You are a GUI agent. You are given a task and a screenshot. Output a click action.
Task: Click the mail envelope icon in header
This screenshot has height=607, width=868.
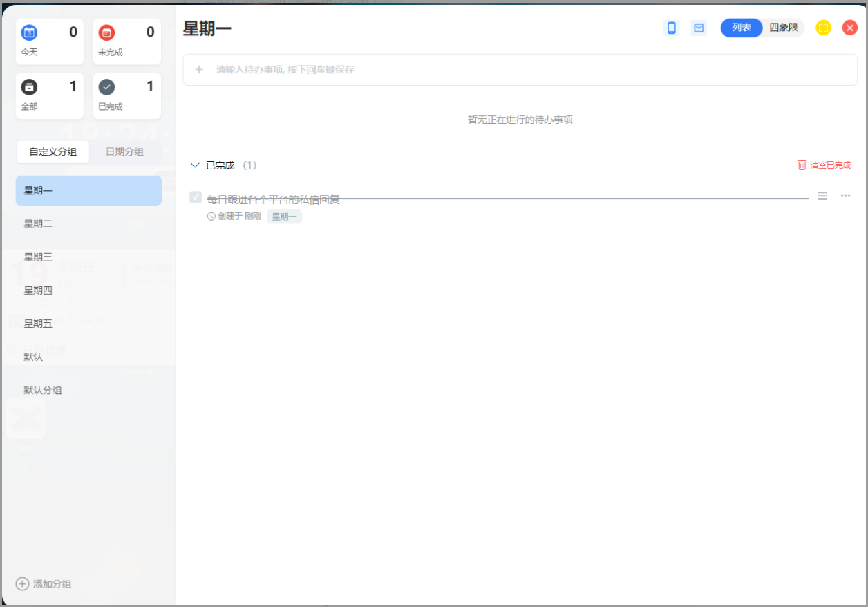[x=699, y=28]
